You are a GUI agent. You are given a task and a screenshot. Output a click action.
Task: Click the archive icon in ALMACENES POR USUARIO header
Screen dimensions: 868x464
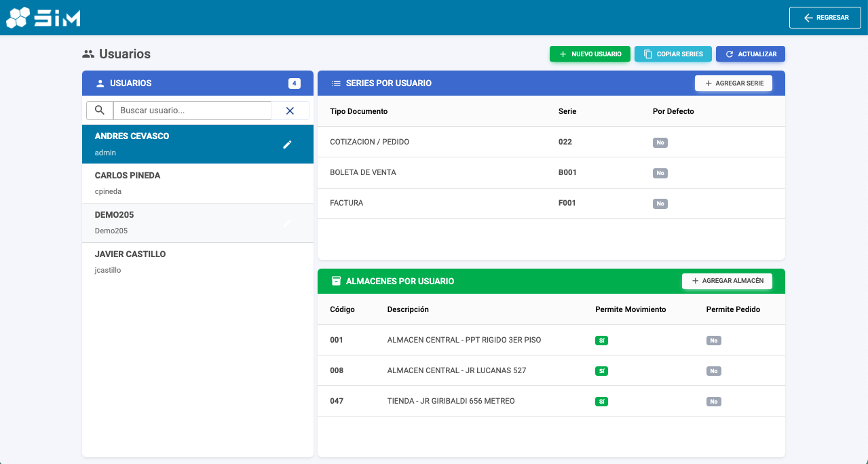click(336, 281)
